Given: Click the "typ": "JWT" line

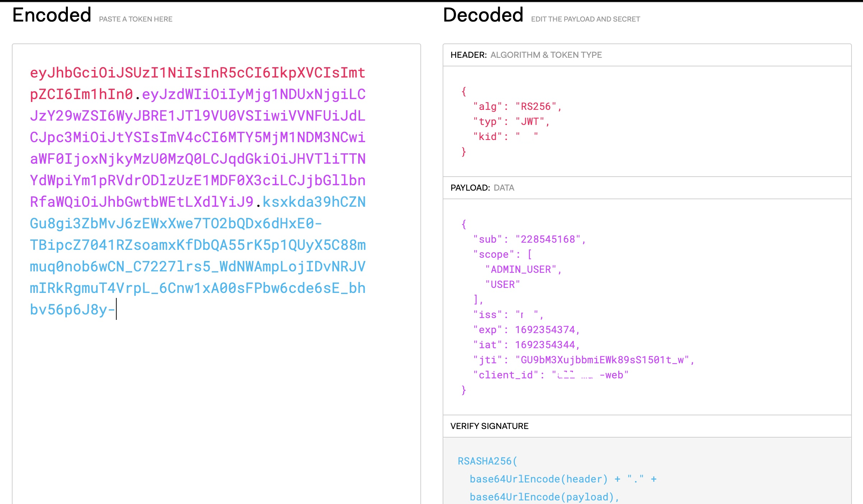Looking at the screenshot, I should (511, 122).
